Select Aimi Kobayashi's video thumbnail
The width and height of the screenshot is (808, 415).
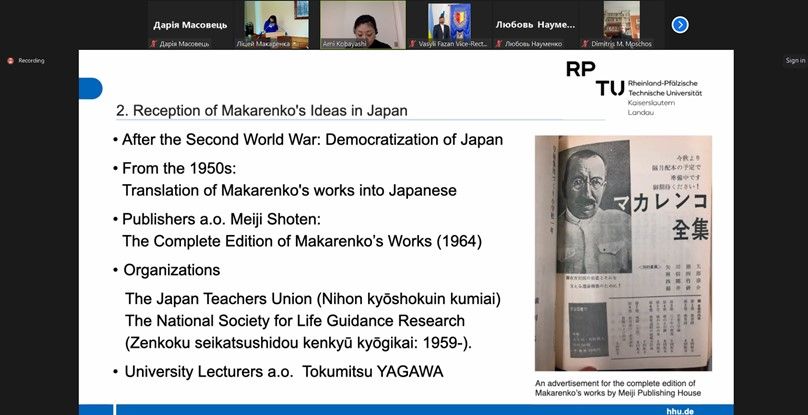pyautogui.click(x=362, y=24)
